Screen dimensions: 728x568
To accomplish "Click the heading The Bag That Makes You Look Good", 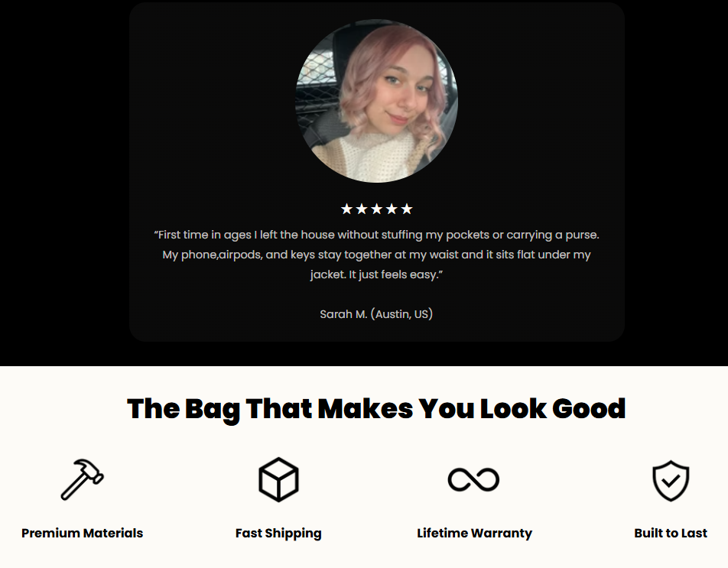I will pyautogui.click(x=376, y=409).
